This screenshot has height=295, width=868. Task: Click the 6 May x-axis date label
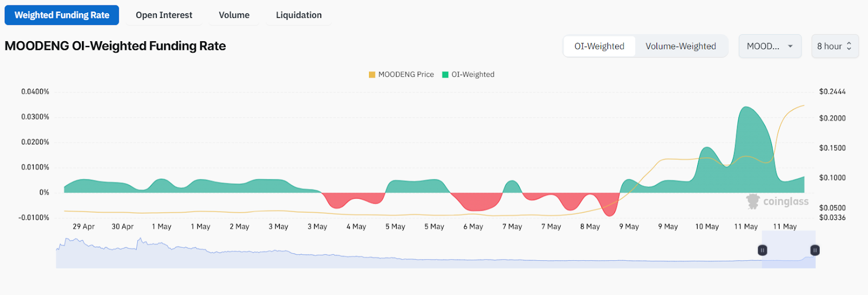click(x=473, y=227)
